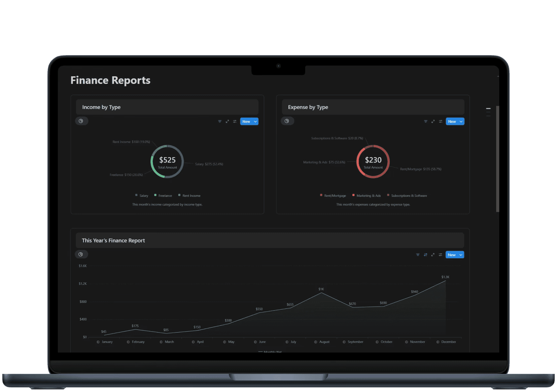Click the page vertical scrollbar thumb
The image size is (556, 392).
(x=498, y=159)
